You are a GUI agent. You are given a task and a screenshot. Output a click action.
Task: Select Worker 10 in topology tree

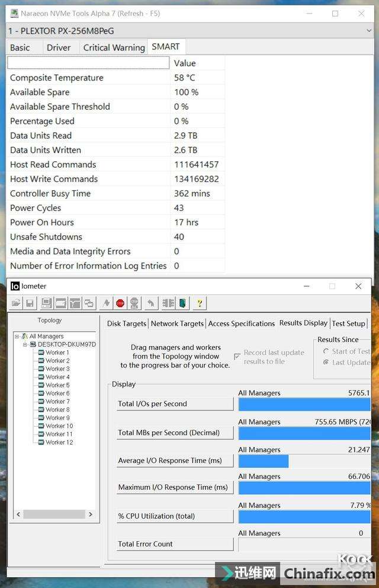coord(56,426)
